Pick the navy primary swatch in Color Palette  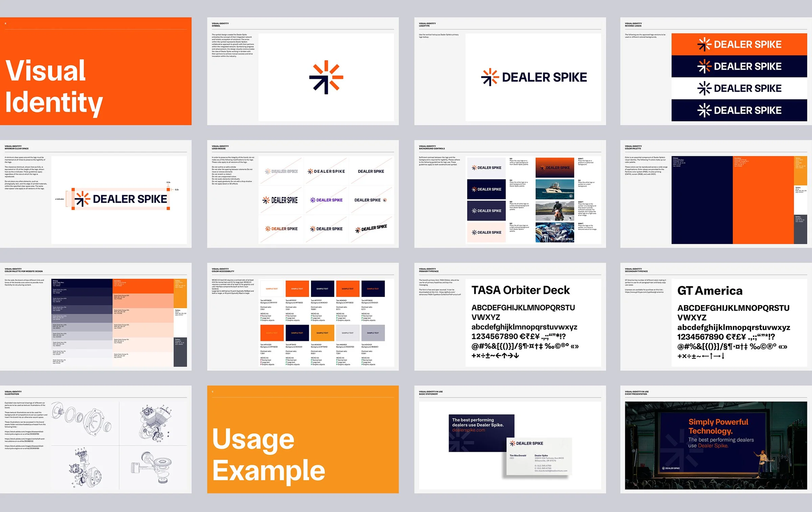click(702, 200)
